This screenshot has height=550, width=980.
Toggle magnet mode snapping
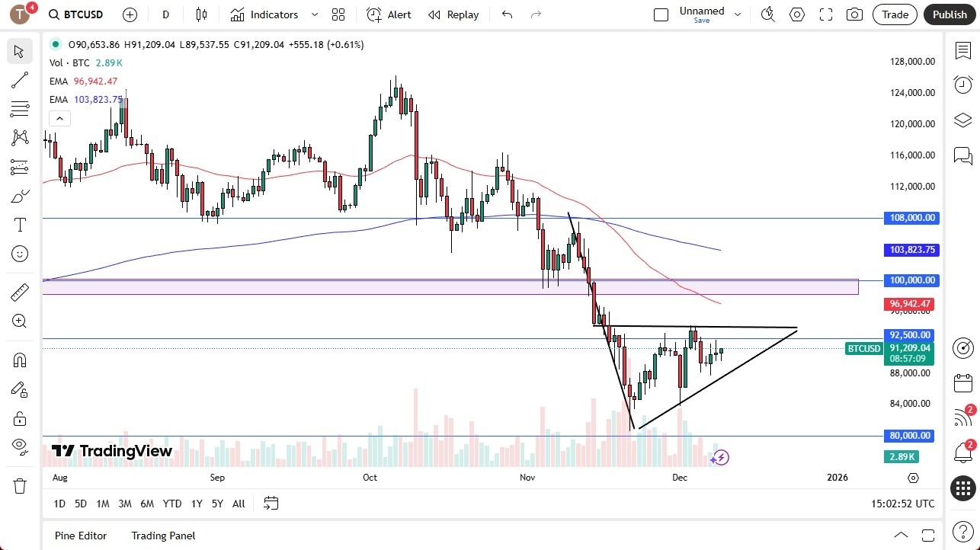(x=20, y=360)
